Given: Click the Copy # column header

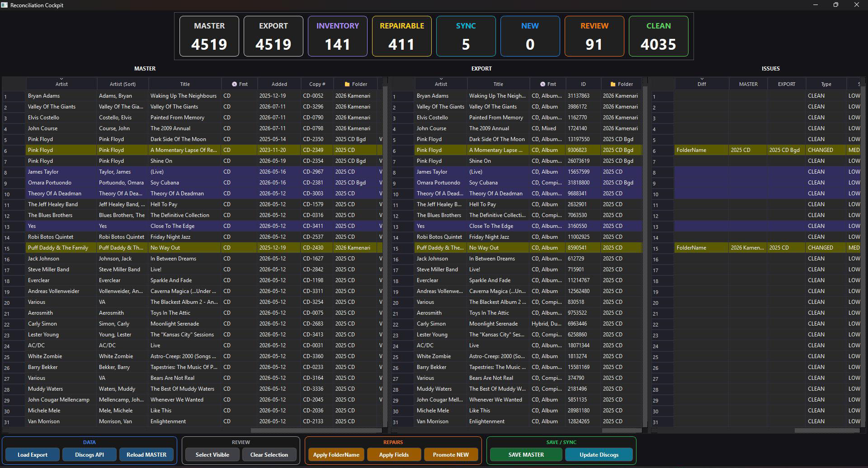Looking at the screenshot, I should 317,84.
